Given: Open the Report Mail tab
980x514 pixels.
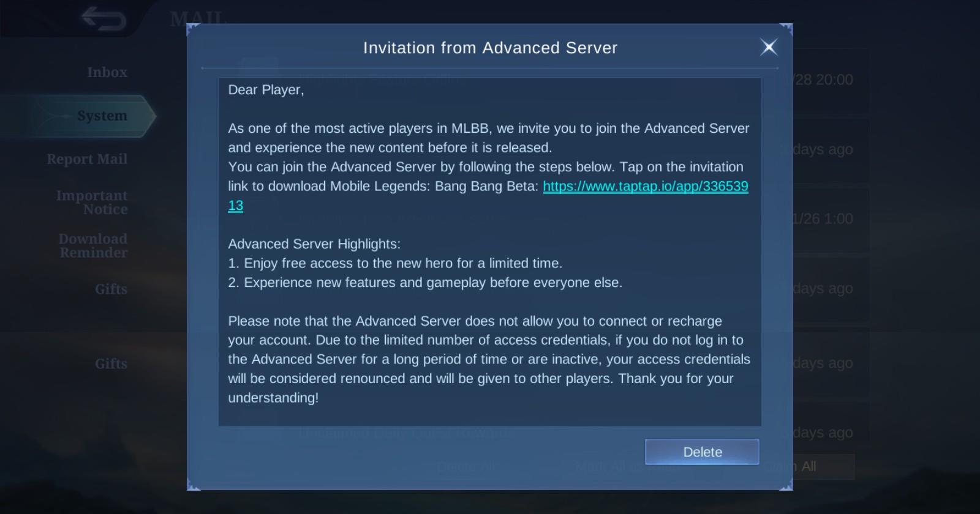Looking at the screenshot, I should pos(87,159).
